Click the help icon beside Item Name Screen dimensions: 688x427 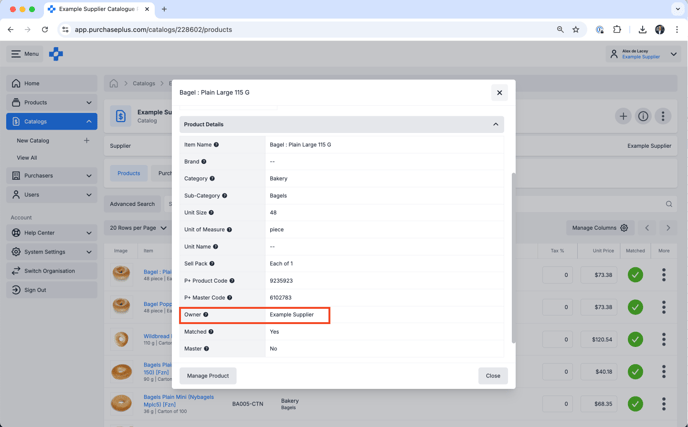(x=216, y=145)
